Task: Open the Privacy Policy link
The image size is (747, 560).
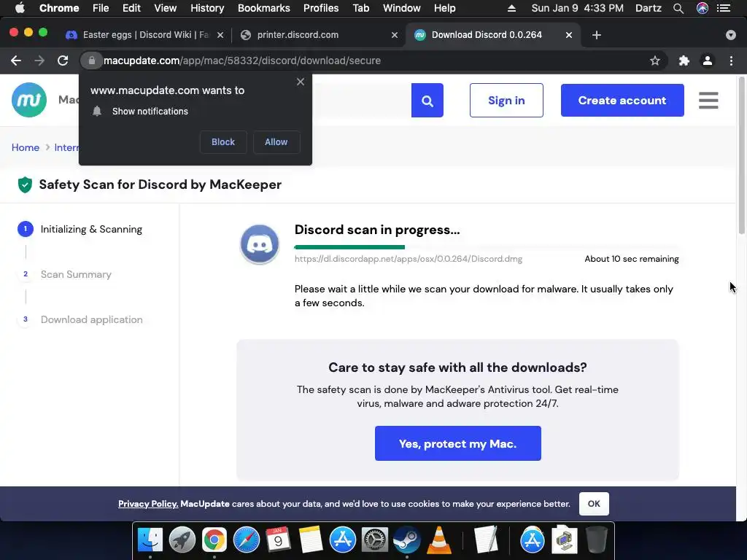Action: [x=148, y=504]
